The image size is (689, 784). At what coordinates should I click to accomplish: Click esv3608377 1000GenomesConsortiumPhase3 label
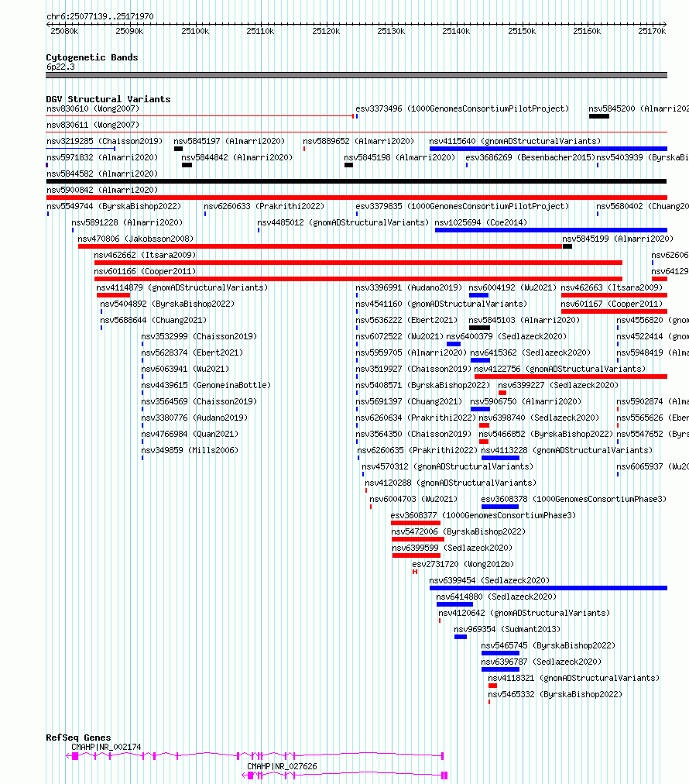[483, 515]
